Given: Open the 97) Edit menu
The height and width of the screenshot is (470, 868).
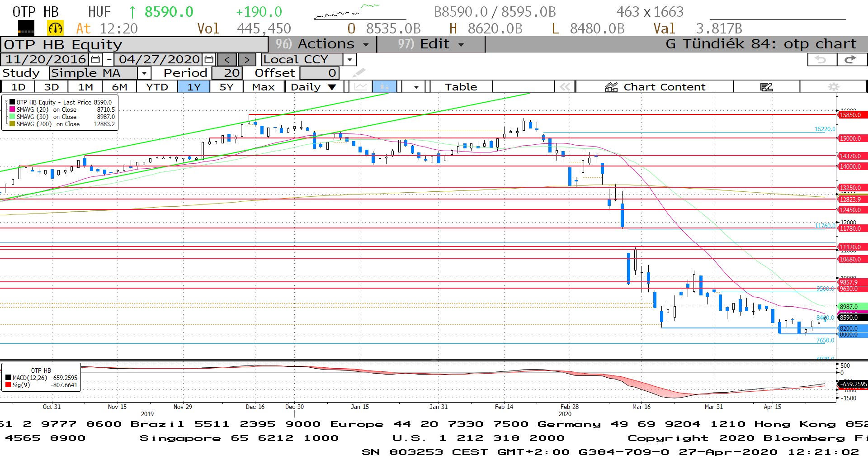Looking at the screenshot, I should (x=430, y=44).
